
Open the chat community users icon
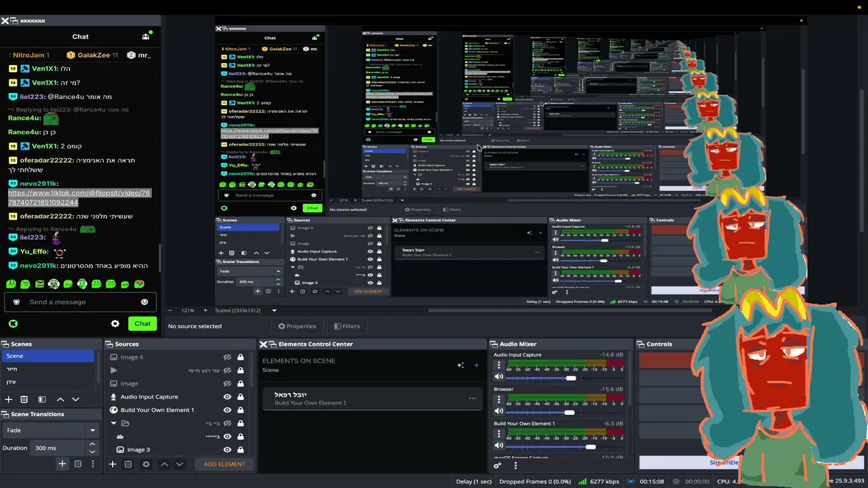pyautogui.click(x=146, y=36)
